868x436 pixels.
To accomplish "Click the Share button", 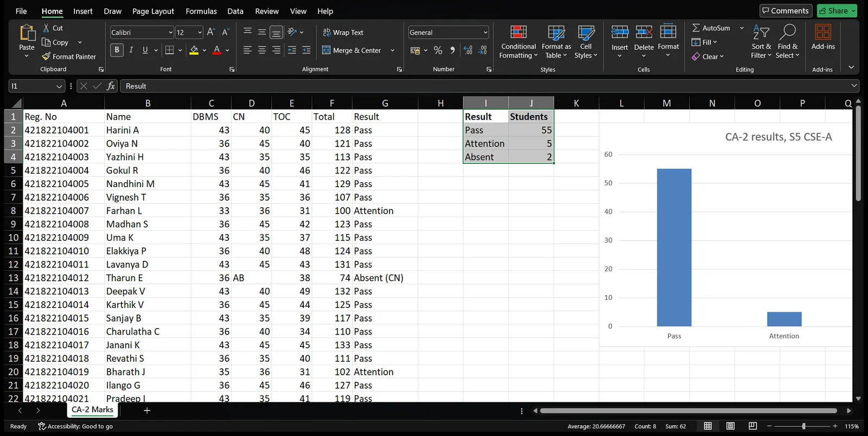I will [837, 11].
